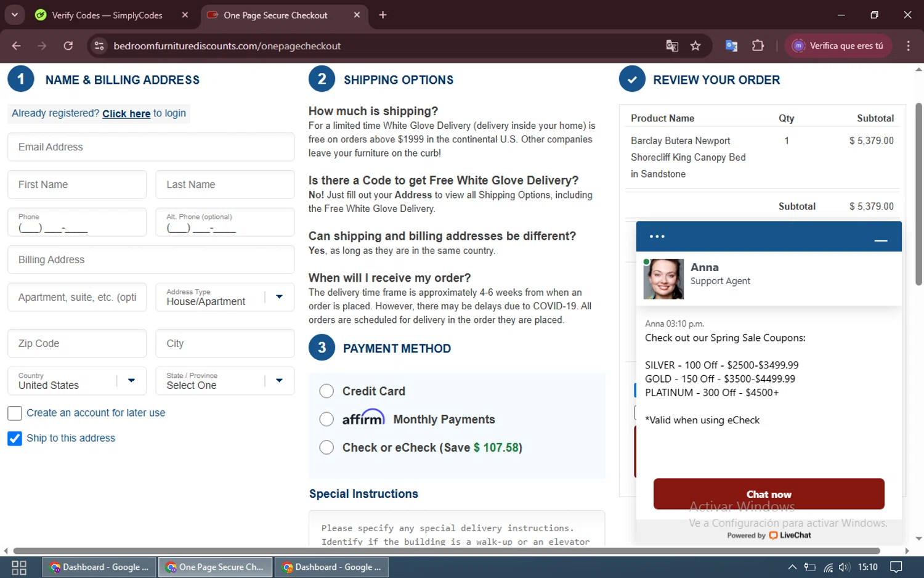This screenshot has width=924, height=578.
Task: Open the site information icon in the address bar
Action: pos(99,46)
